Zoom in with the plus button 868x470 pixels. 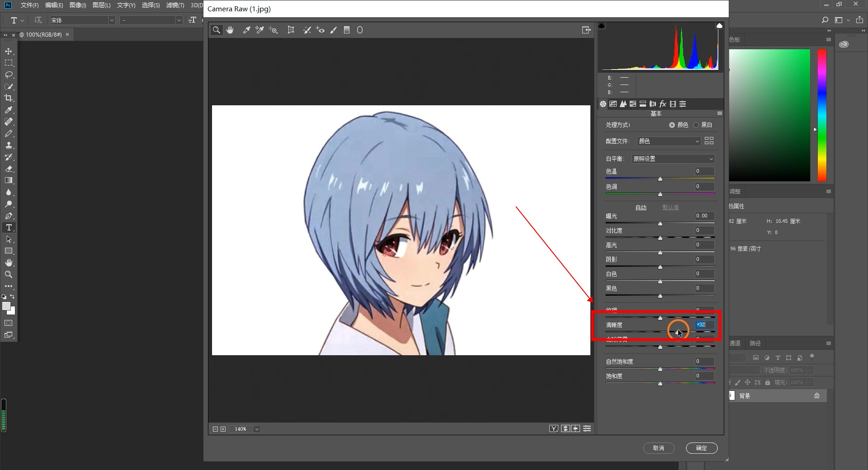pyautogui.click(x=223, y=429)
